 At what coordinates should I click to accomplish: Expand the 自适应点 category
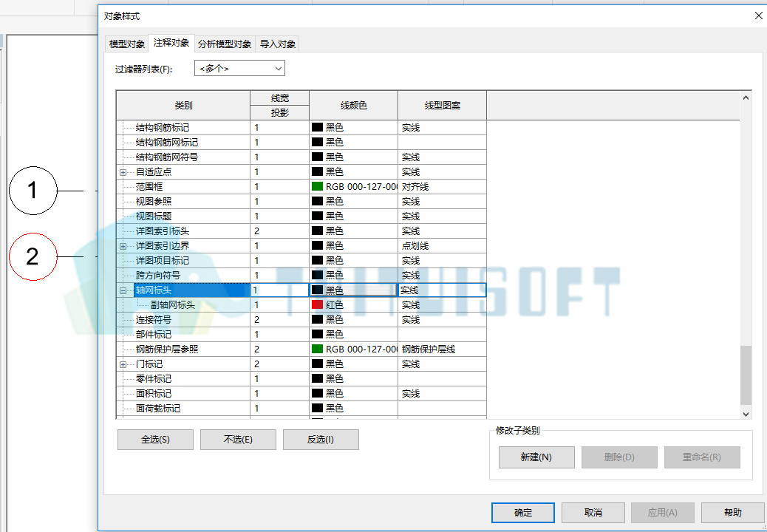click(123, 172)
